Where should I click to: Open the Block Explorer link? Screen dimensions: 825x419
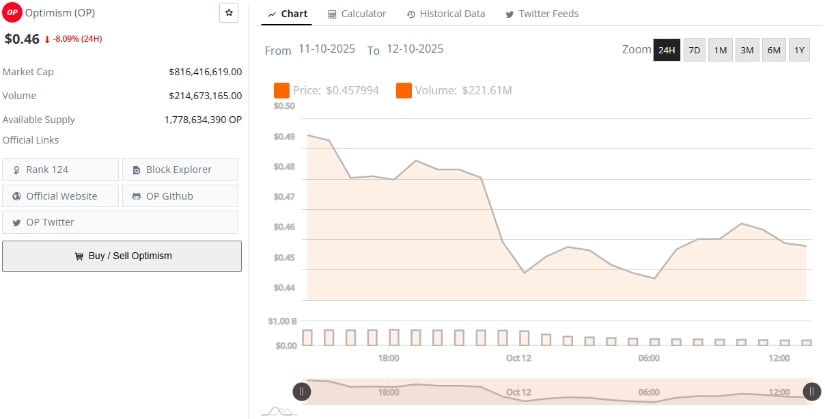[180, 170]
